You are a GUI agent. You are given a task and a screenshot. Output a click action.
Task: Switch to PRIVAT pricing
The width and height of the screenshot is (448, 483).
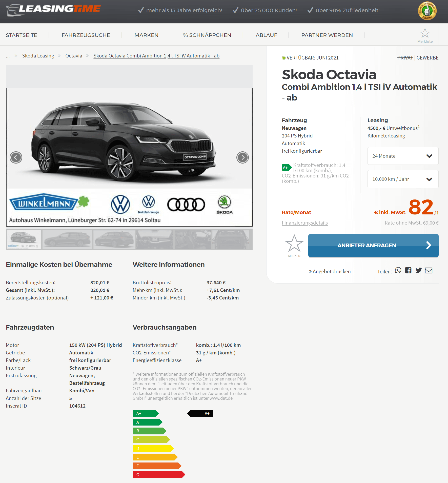tap(405, 58)
